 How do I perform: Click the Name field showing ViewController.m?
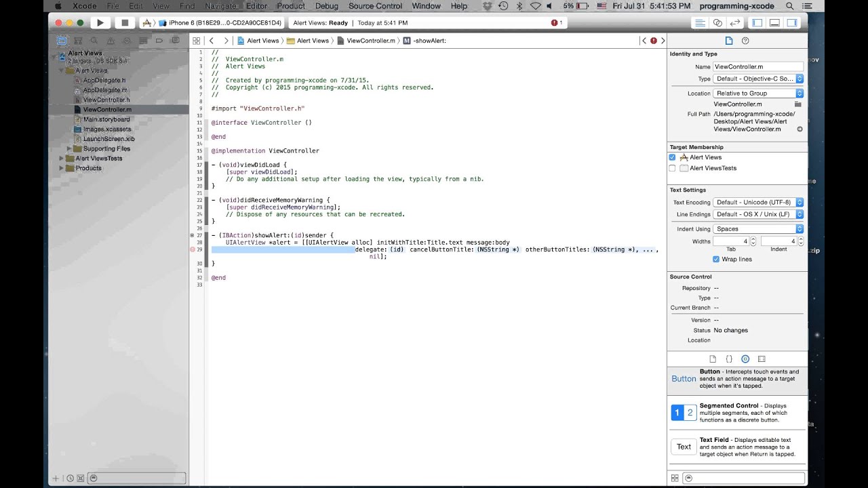[x=758, y=67]
